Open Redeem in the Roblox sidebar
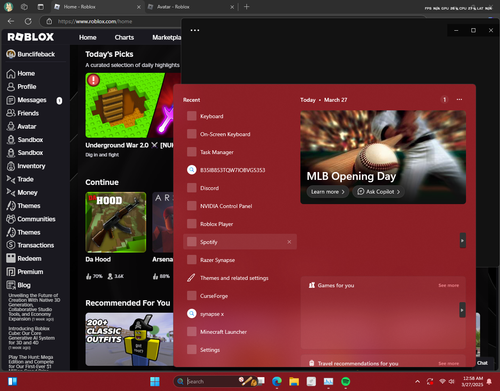The image size is (500, 391). (24, 258)
